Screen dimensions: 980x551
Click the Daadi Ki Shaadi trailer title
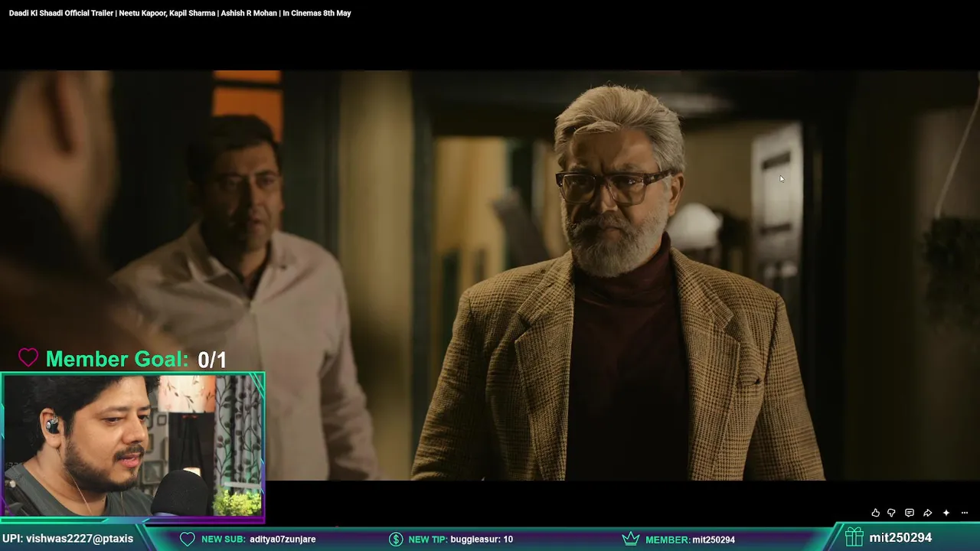[180, 13]
